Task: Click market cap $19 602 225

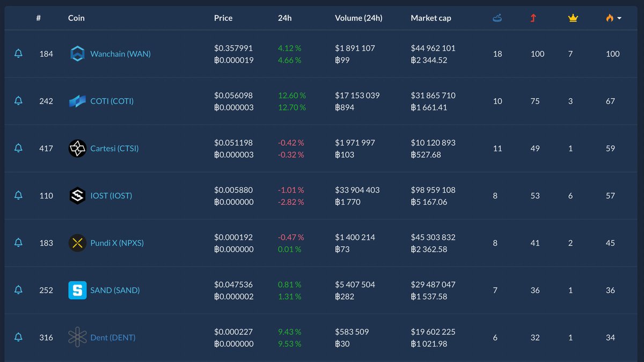Action: (433, 331)
